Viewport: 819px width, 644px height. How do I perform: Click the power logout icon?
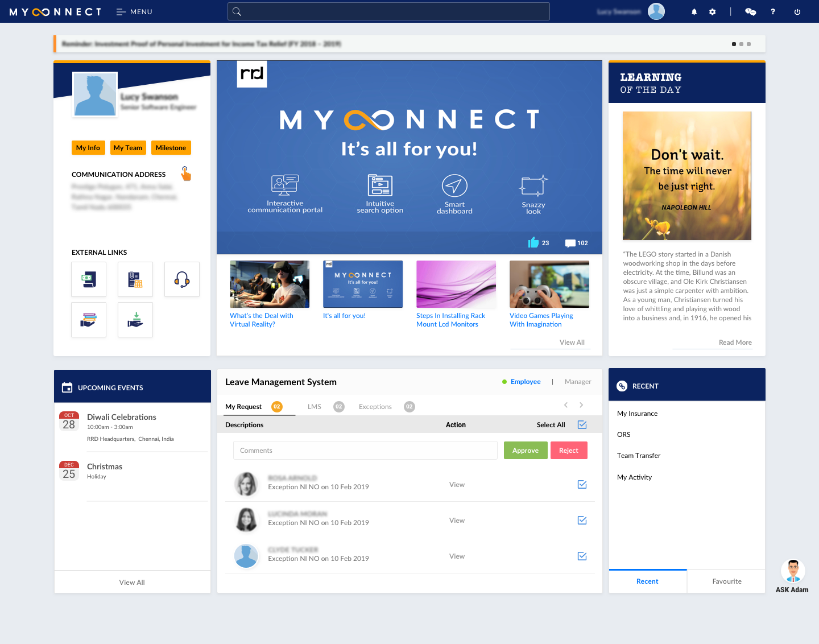[x=797, y=11]
